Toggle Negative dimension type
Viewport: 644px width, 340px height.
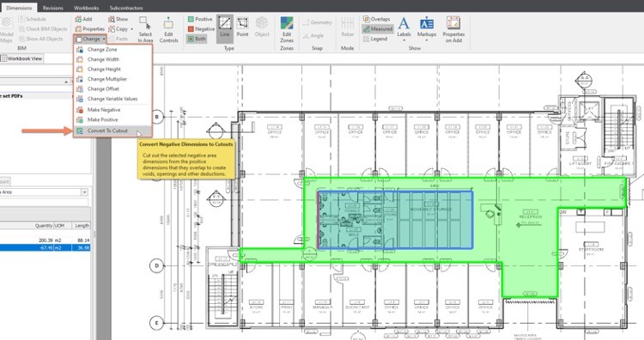[201, 29]
